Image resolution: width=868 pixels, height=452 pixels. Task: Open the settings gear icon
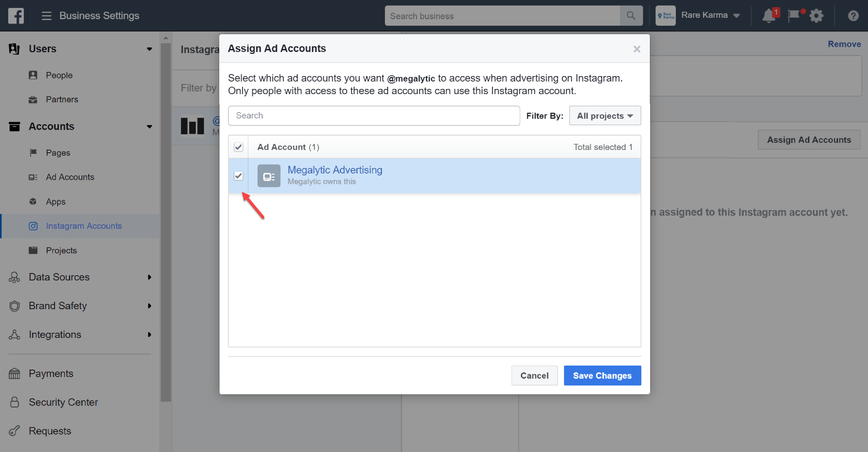click(x=816, y=16)
